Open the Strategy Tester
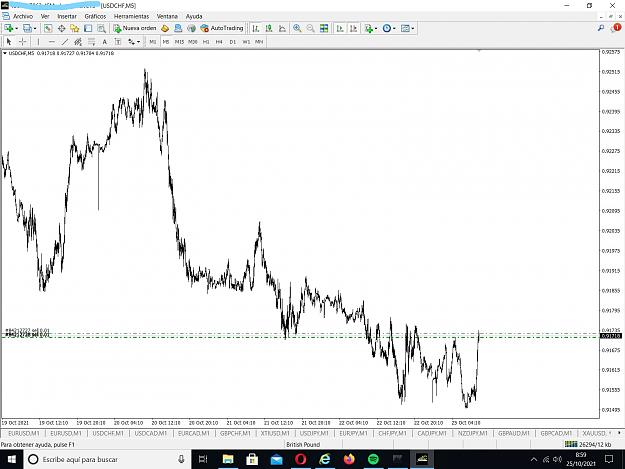625x469 pixels. point(101,28)
